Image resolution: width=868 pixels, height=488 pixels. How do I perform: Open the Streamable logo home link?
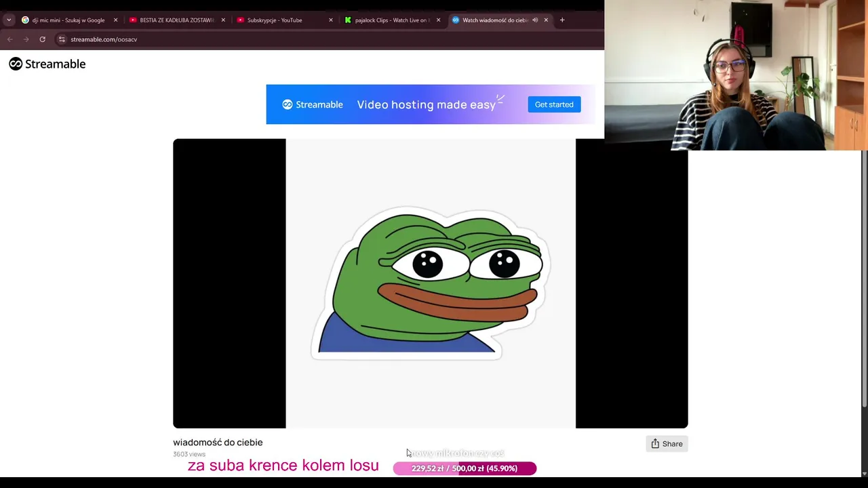47,64
